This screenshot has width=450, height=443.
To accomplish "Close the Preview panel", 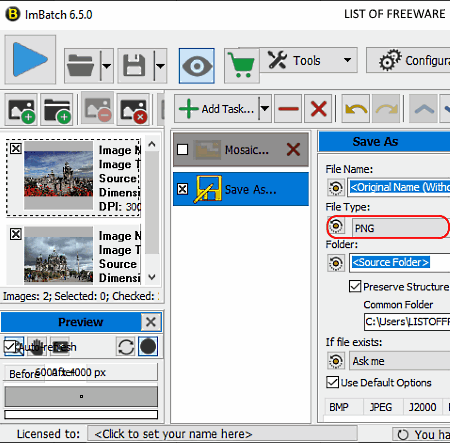I will 151,322.
